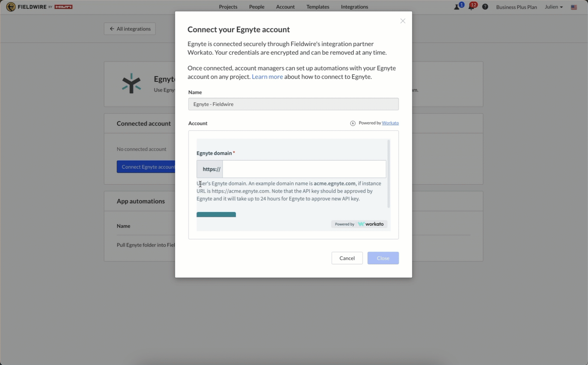Close the Connect Egnyte dialog with X
The width and height of the screenshot is (588, 365).
tap(403, 21)
